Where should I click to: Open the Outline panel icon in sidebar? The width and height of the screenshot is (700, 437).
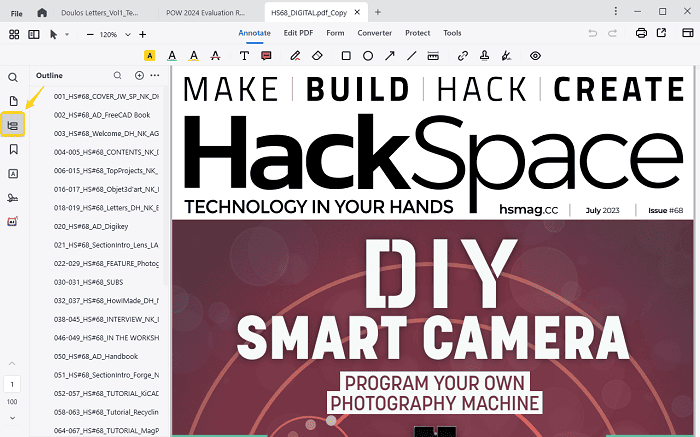point(13,125)
